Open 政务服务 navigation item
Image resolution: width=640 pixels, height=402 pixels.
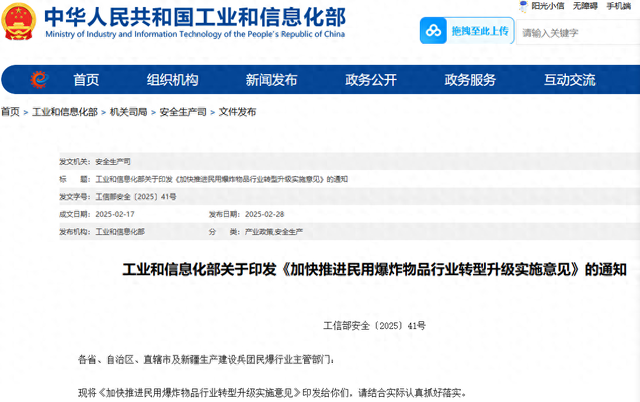tap(470, 80)
